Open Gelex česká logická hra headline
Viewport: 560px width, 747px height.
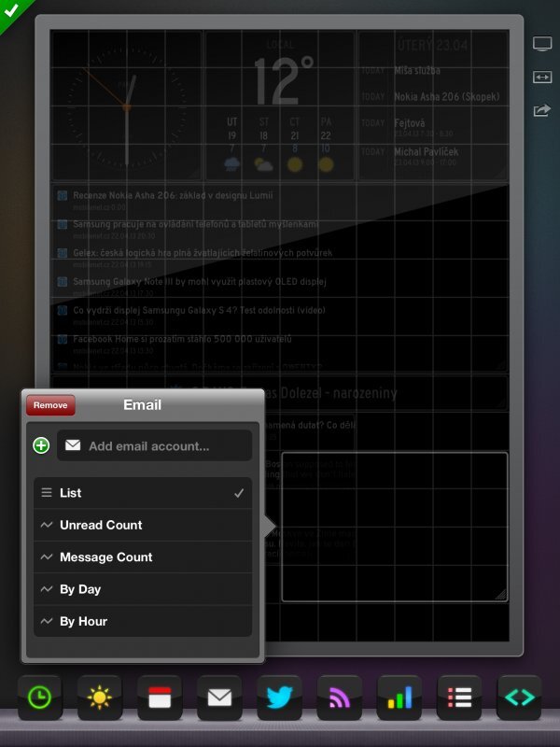coord(203,253)
